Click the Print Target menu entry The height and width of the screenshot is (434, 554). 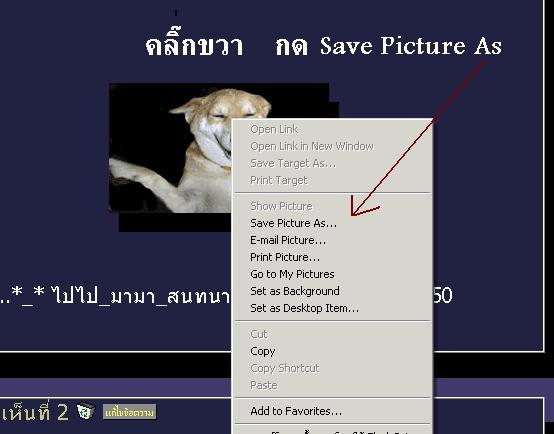(332, 180)
